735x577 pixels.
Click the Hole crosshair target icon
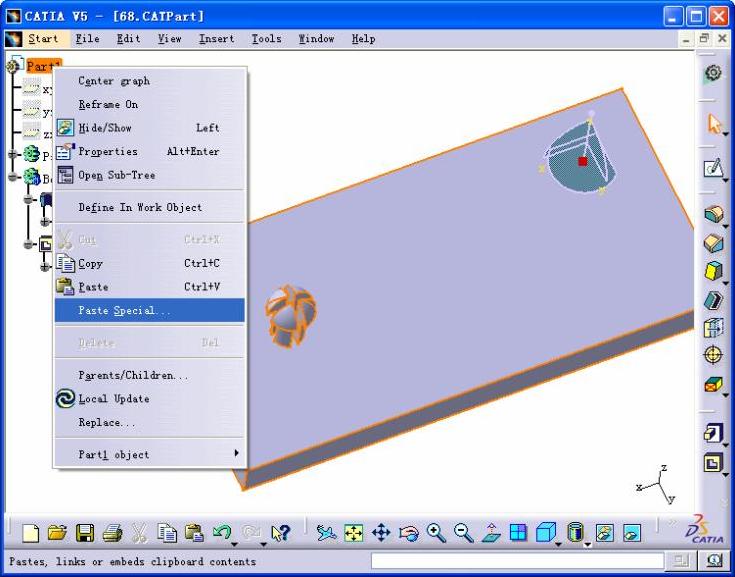pyautogui.click(x=713, y=355)
